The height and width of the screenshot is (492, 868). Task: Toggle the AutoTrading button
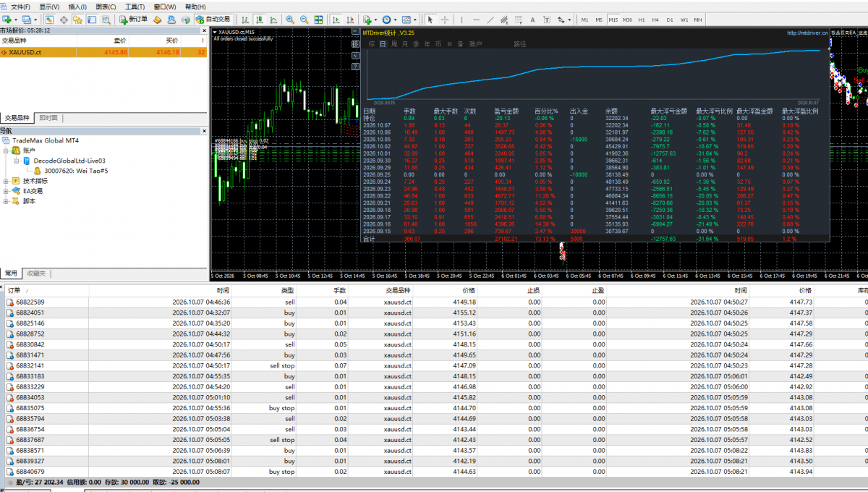click(x=213, y=20)
